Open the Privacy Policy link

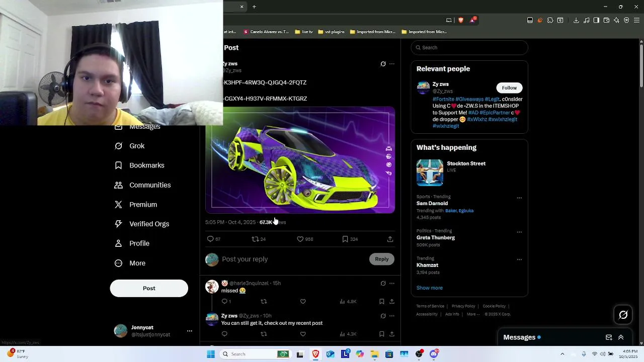(x=463, y=306)
